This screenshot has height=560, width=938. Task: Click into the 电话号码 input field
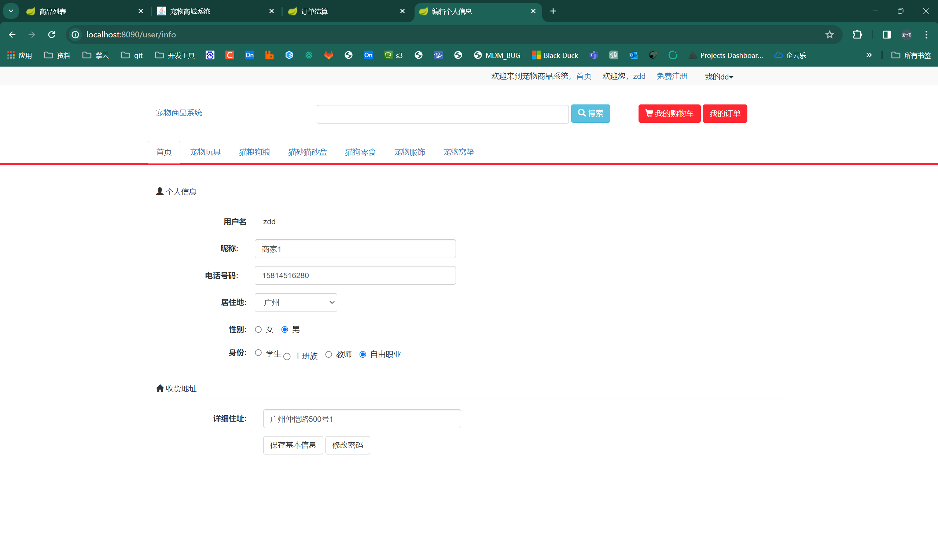[355, 276]
